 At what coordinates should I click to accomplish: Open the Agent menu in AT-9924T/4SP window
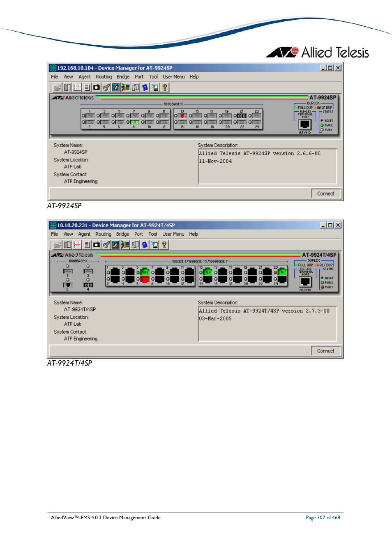coord(84,234)
